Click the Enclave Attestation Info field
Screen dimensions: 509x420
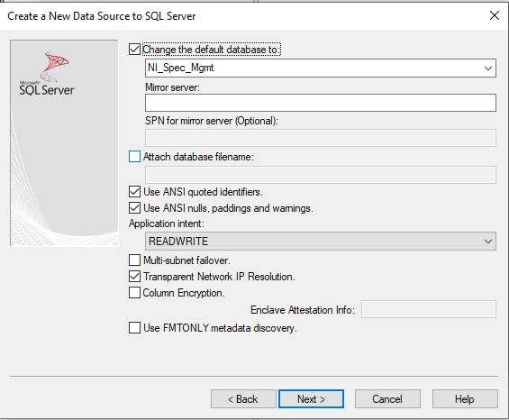[429, 309]
